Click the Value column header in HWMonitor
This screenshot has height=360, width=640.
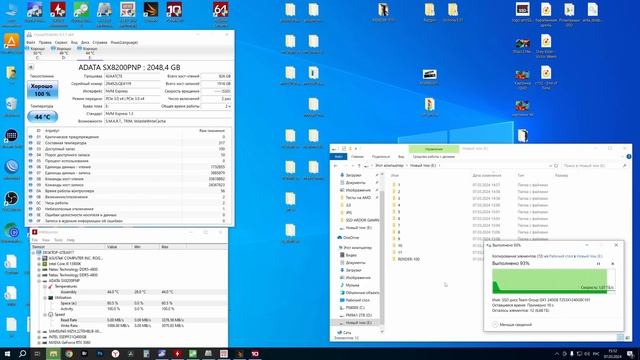click(x=118, y=247)
